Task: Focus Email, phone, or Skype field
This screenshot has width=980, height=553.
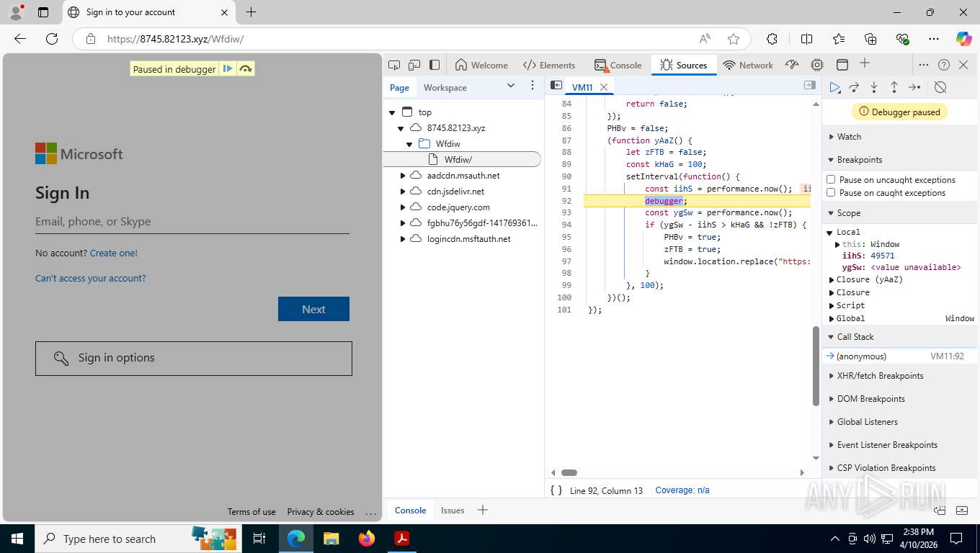Action: tap(192, 222)
